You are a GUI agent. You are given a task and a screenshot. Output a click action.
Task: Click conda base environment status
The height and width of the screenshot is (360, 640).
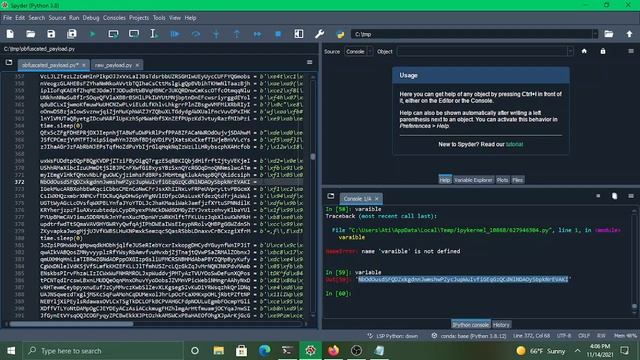(x=469, y=336)
